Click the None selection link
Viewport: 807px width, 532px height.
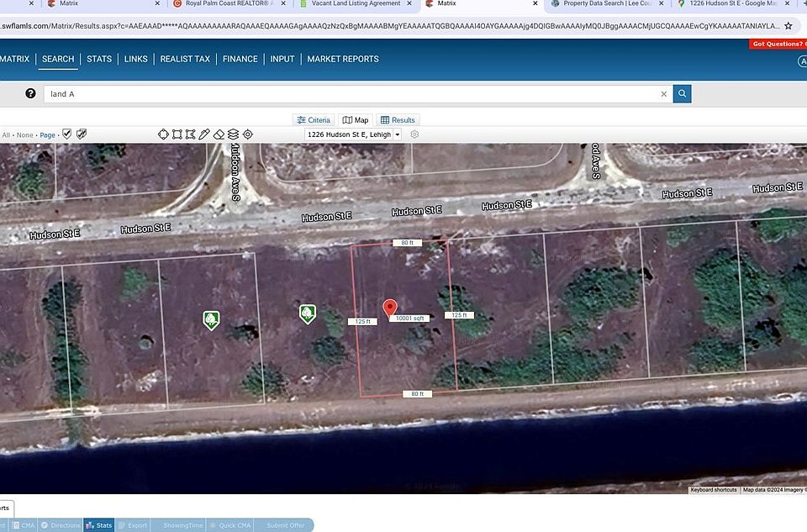[x=24, y=135]
